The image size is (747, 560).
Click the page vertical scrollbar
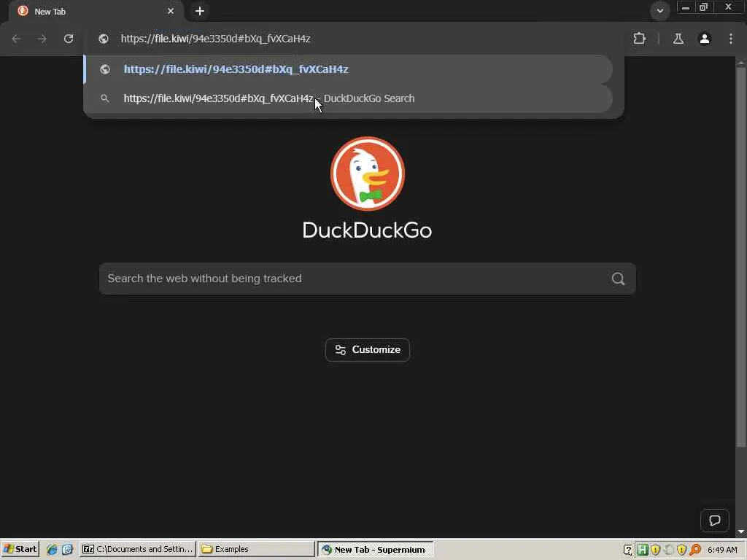741,257
